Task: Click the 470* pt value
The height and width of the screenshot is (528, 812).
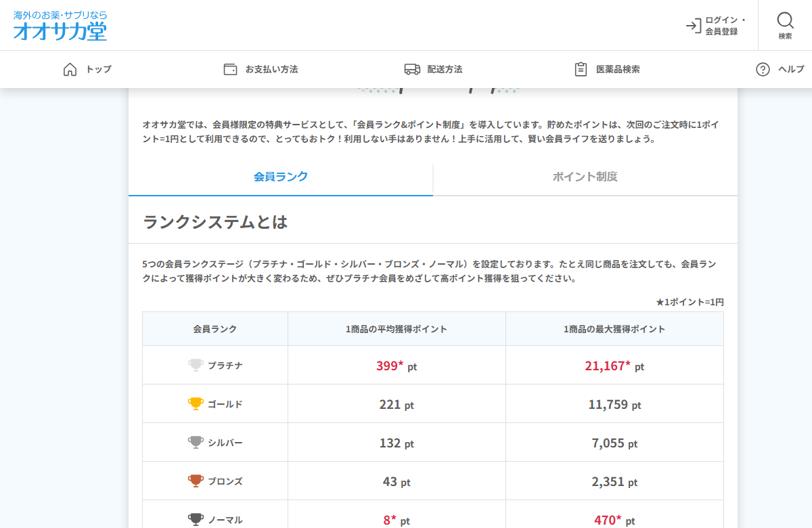Action: 614,521
